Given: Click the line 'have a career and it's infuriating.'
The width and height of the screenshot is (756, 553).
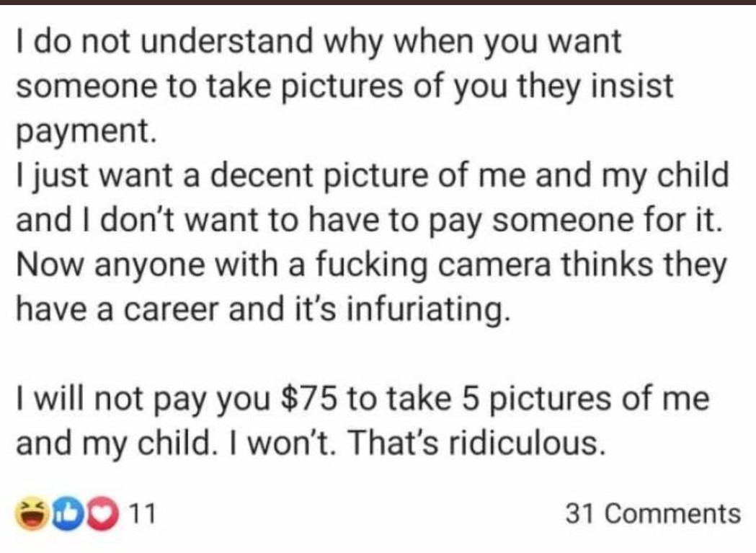Looking at the screenshot, I should (263, 310).
